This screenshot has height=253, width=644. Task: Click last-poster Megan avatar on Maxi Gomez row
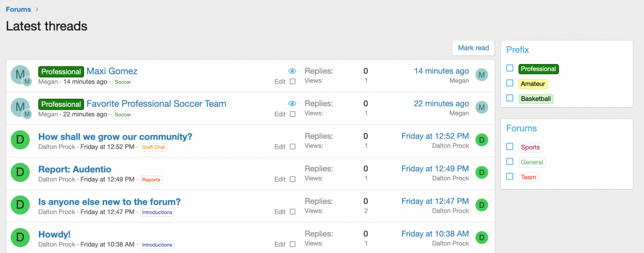(x=481, y=75)
